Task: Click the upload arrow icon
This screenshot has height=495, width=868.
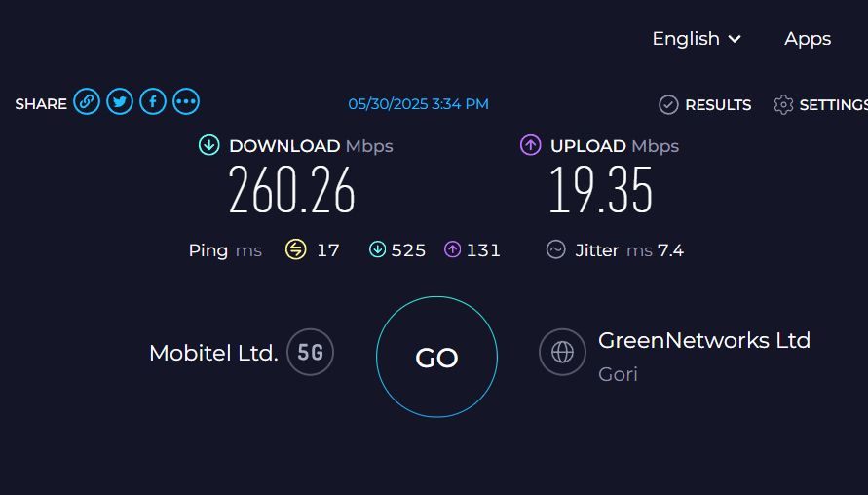Action: (x=530, y=145)
